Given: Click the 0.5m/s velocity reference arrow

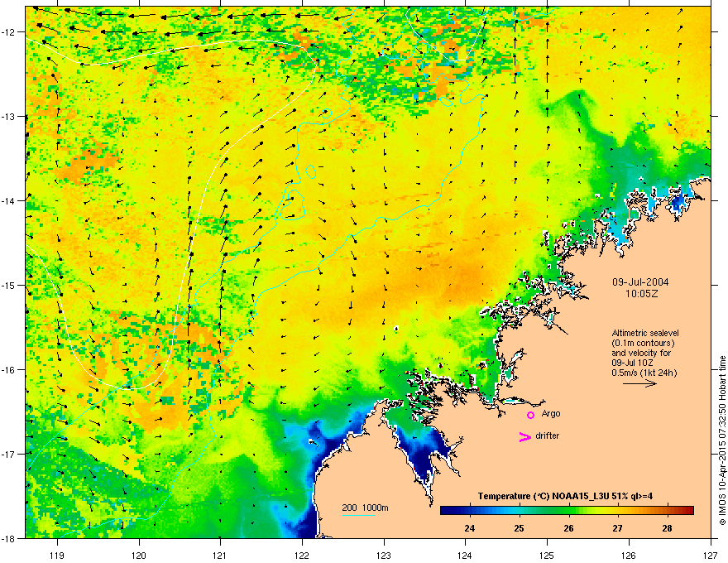Looking at the screenshot, I should coord(639,383).
